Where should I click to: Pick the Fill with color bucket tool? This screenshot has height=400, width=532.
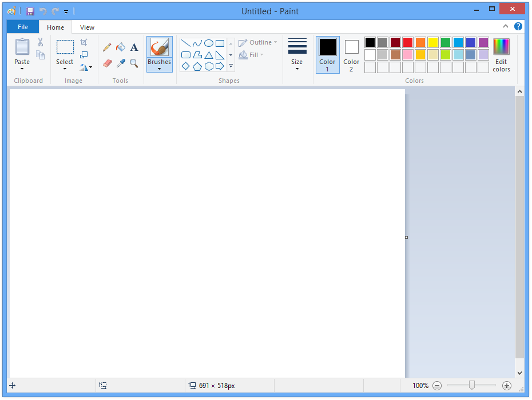click(x=121, y=47)
